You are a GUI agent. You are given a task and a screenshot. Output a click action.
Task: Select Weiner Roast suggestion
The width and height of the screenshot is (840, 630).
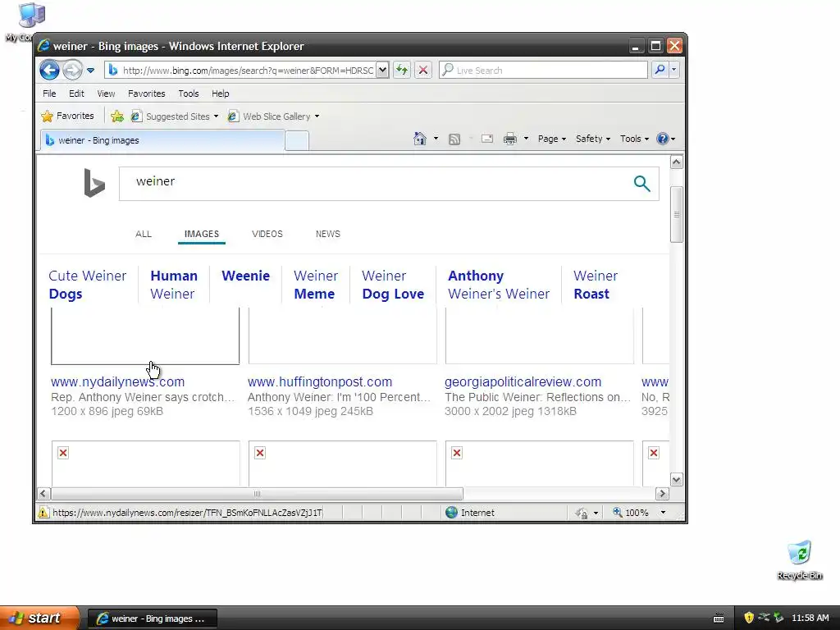click(596, 285)
